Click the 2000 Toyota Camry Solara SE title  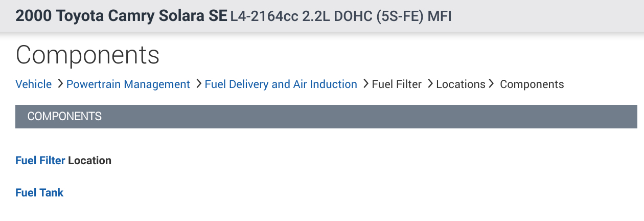[121, 16]
